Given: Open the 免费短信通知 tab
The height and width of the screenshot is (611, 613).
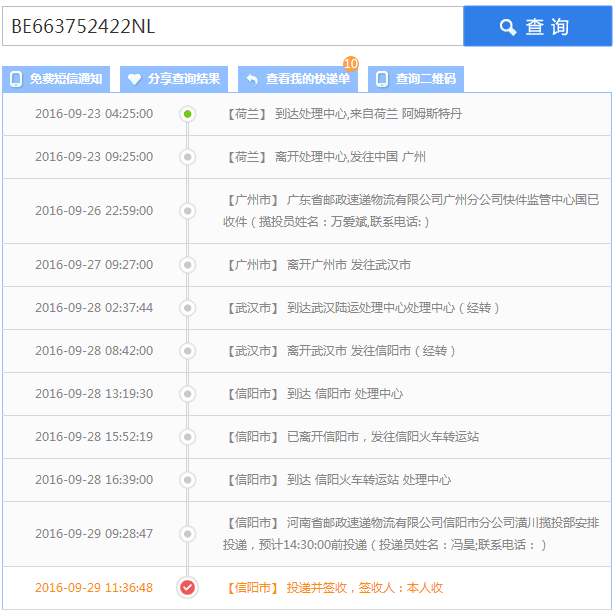Looking at the screenshot, I should tap(57, 79).
